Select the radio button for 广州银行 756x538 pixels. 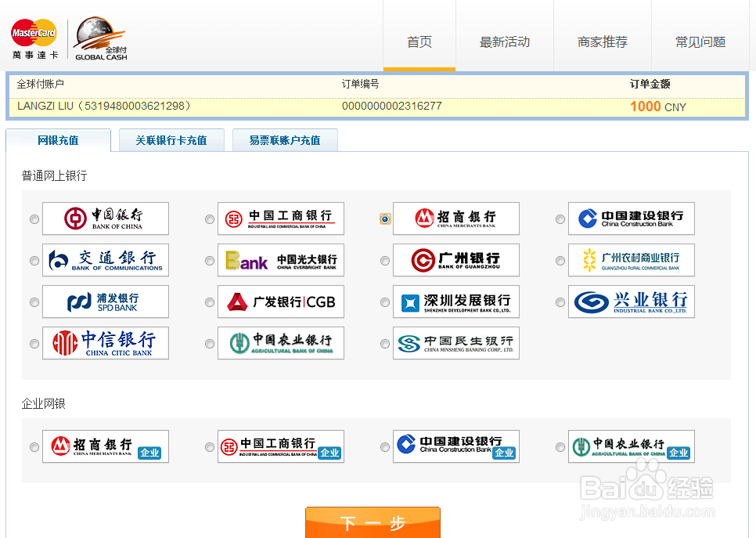pos(385,261)
